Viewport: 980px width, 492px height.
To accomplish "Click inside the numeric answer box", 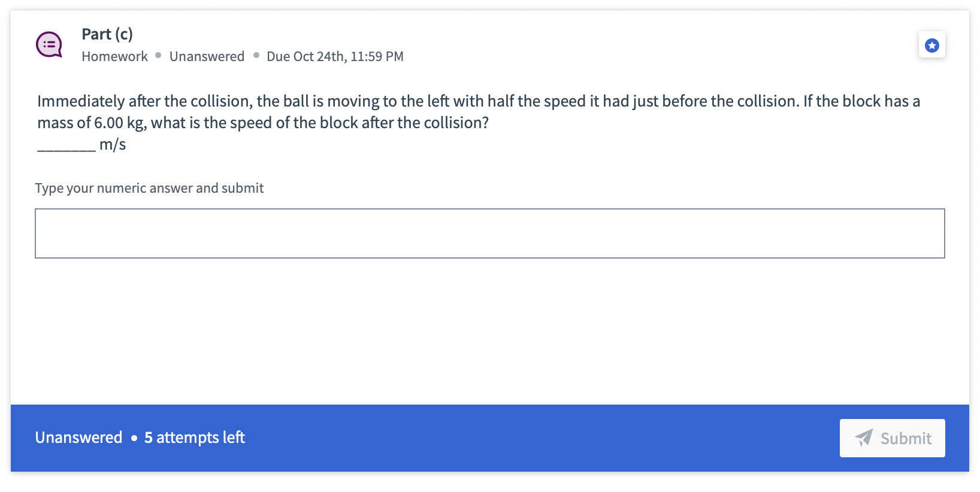I will (x=490, y=233).
